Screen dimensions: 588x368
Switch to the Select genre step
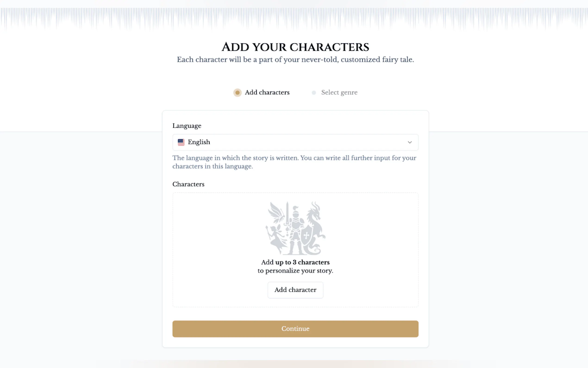tap(339, 92)
